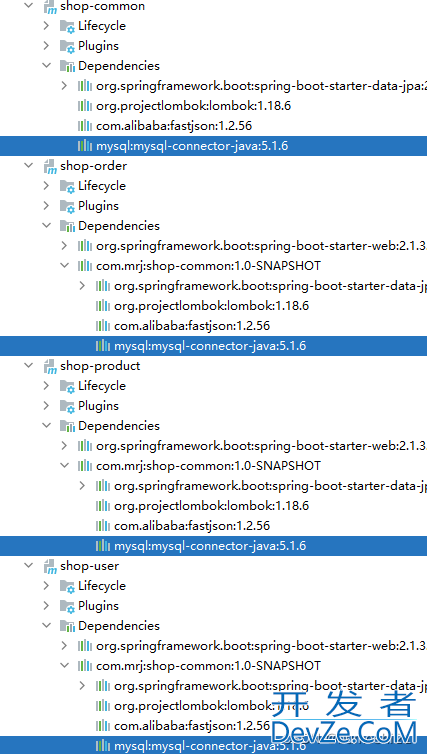Select Plugins item under shop-user
The height and width of the screenshot is (754, 427).
point(99,606)
